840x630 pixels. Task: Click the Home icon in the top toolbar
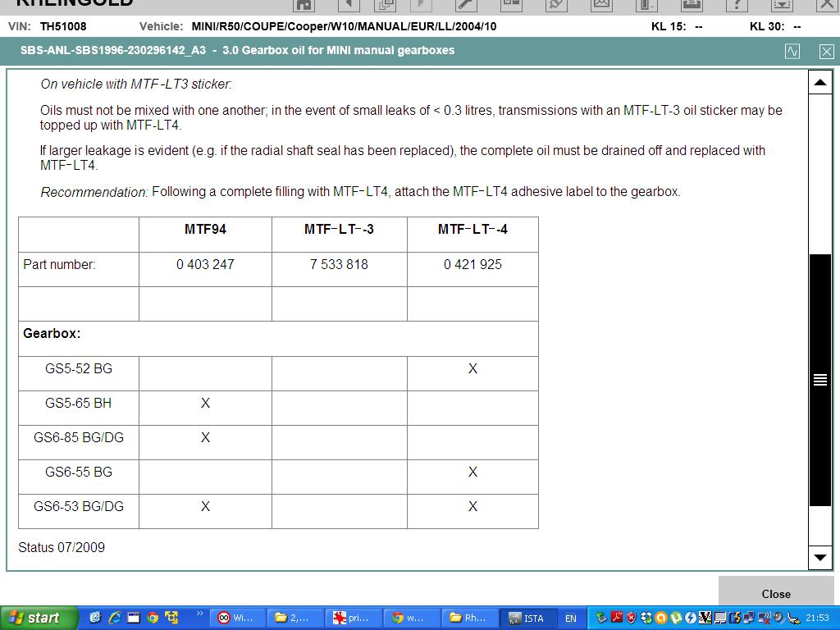[x=304, y=4]
